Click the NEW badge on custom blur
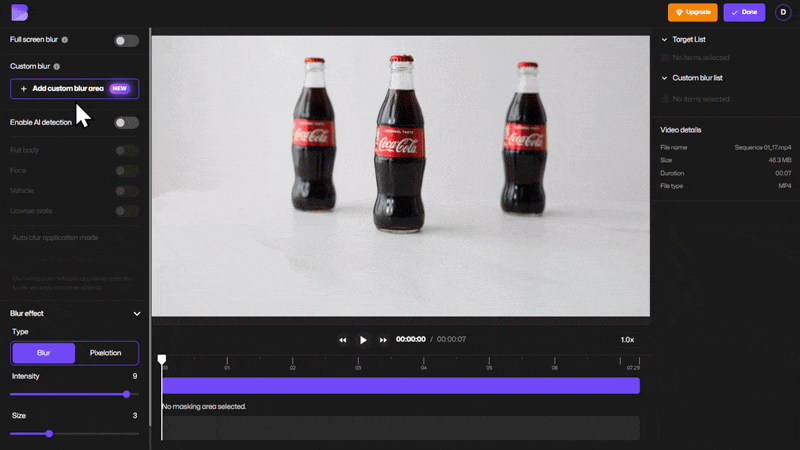The image size is (800, 450). tap(119, 89)
